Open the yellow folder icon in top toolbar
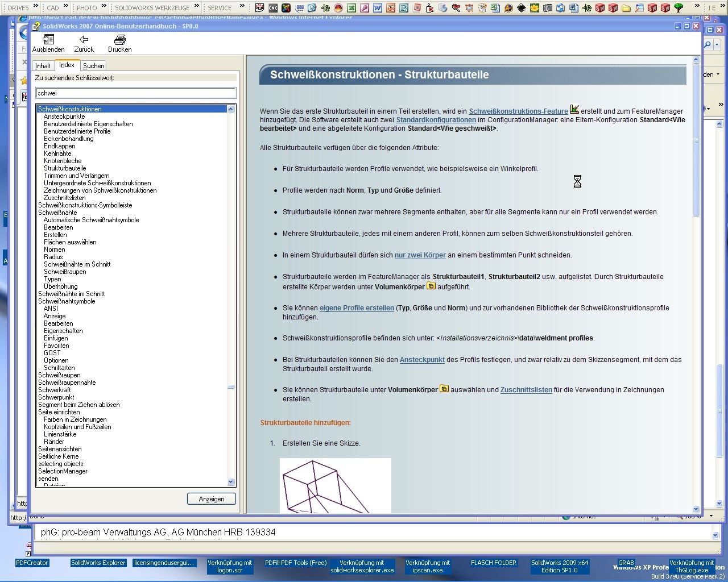The height and width of the screenshot is (582, 728). [x=626, y=8]
